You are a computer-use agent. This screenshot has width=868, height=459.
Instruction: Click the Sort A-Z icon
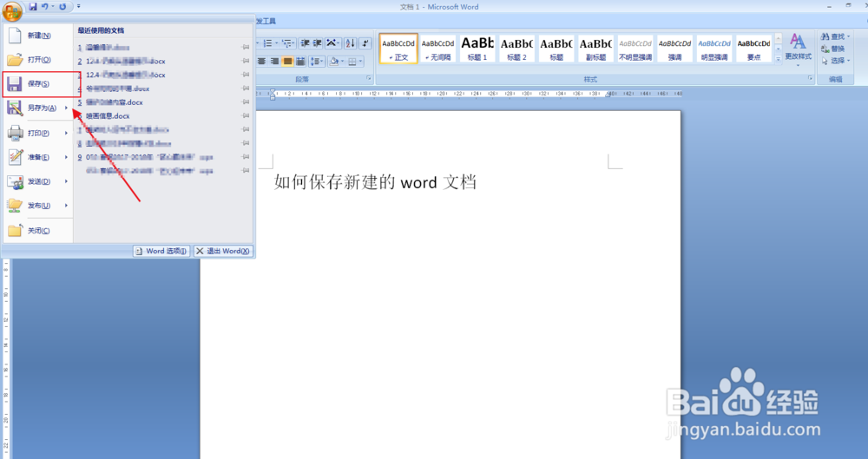pos(351,43)
